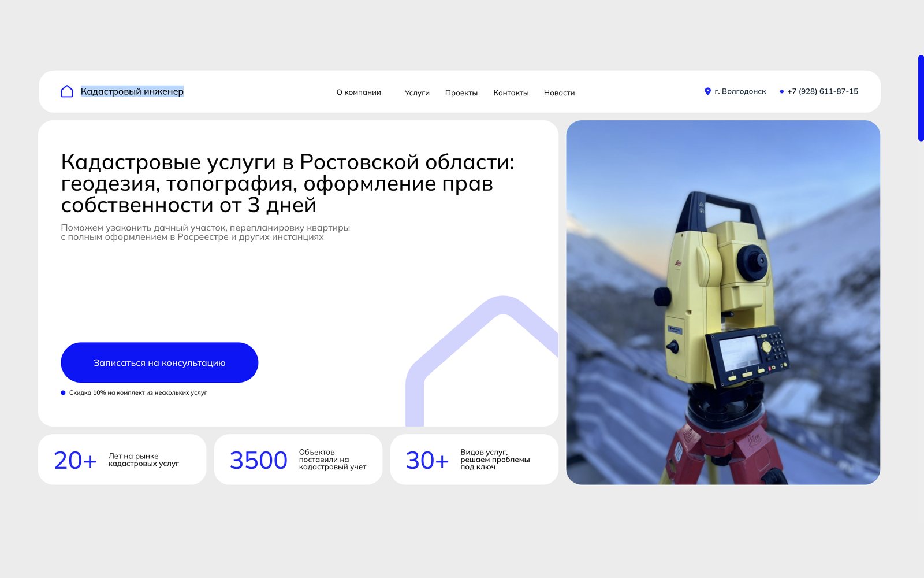Click the '30+' services statistic number

coord(427,460)
